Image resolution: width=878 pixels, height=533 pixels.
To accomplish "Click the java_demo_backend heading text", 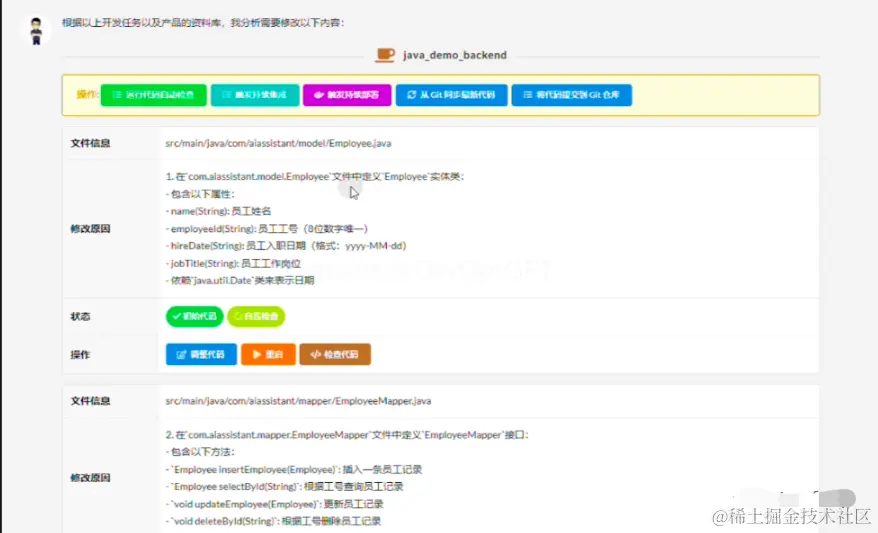I will click(x=455, y=55).
